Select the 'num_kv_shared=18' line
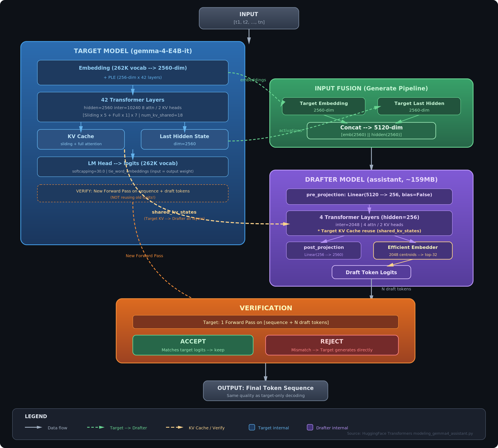 click(x=133, y=115)
